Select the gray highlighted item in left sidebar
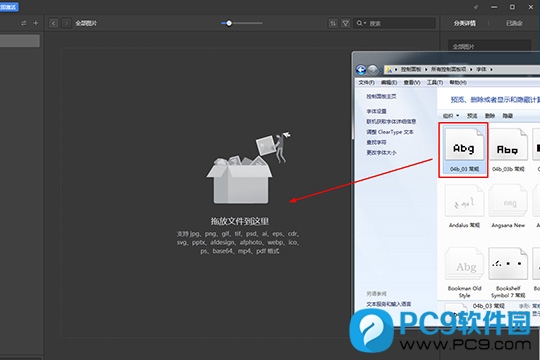The image size is (540, 360). tap(20, 41)
